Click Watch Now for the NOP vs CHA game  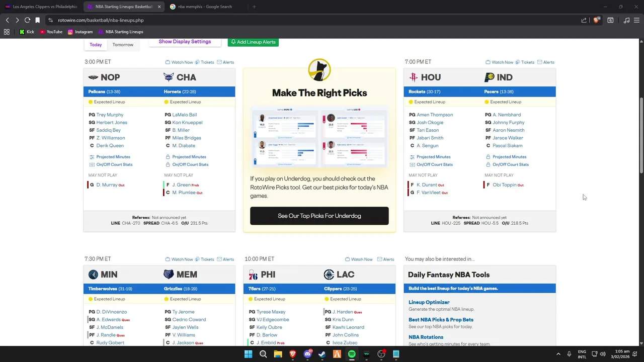tap(179, 62)
